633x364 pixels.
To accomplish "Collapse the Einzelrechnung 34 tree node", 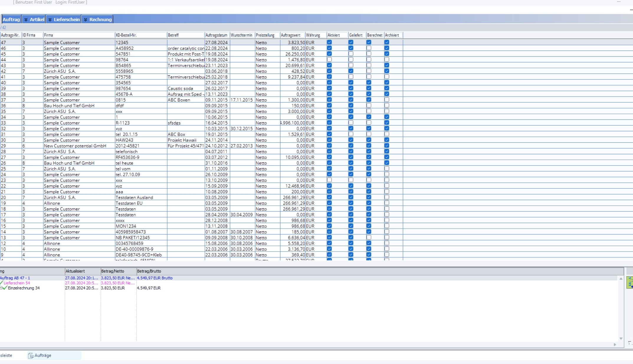I will 1,288.
